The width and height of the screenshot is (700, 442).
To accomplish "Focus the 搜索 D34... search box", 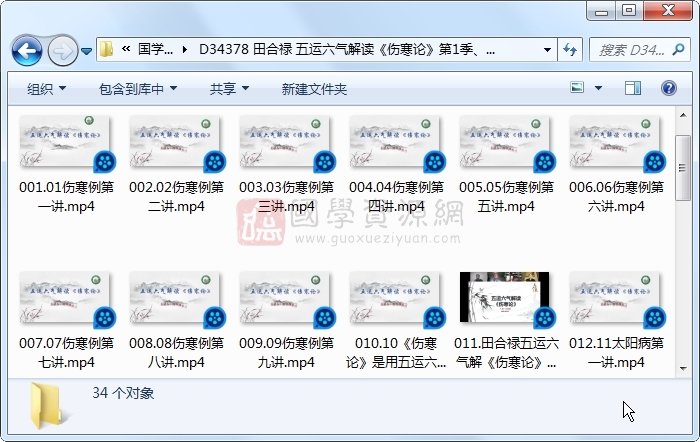I will [632, 50].
